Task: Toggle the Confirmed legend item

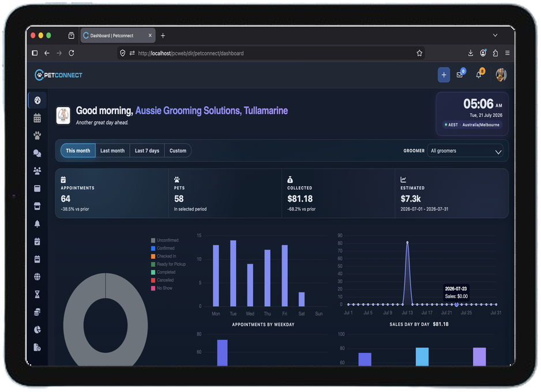Action: (x=163, y=248)
